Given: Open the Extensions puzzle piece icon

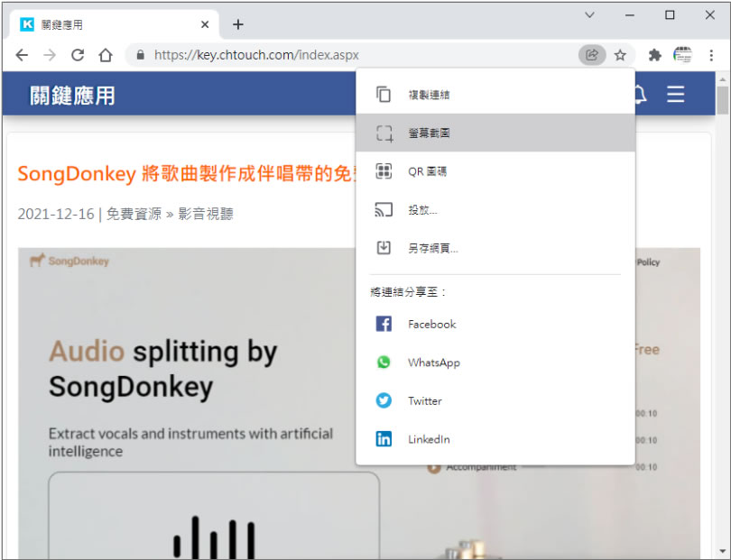Looking at the screenshot, I should tap(655, 55).
